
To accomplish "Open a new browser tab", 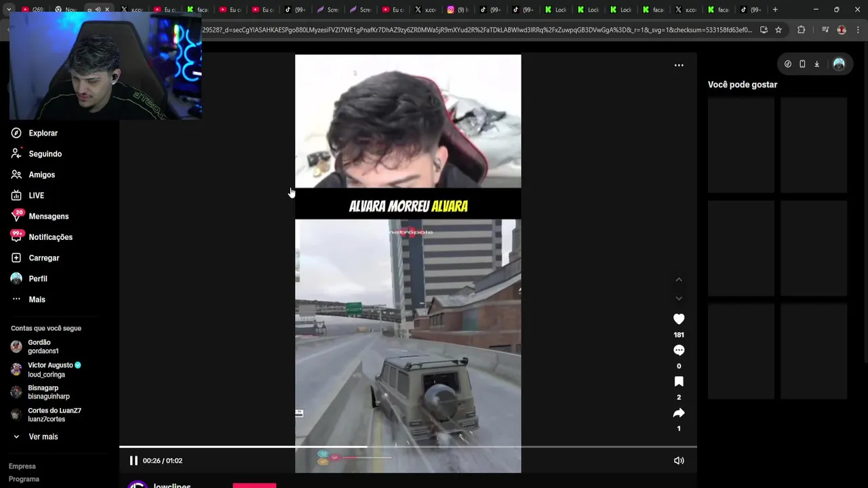I will tap(775, 9).
